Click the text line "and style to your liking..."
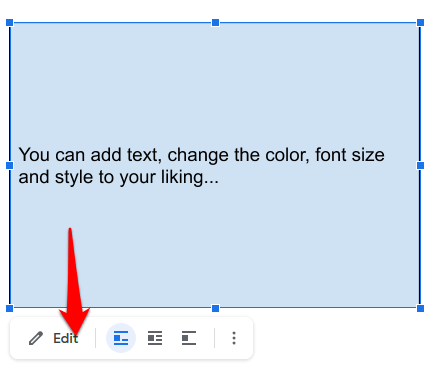This screenshot has width=435, height=367. [119, 178]
